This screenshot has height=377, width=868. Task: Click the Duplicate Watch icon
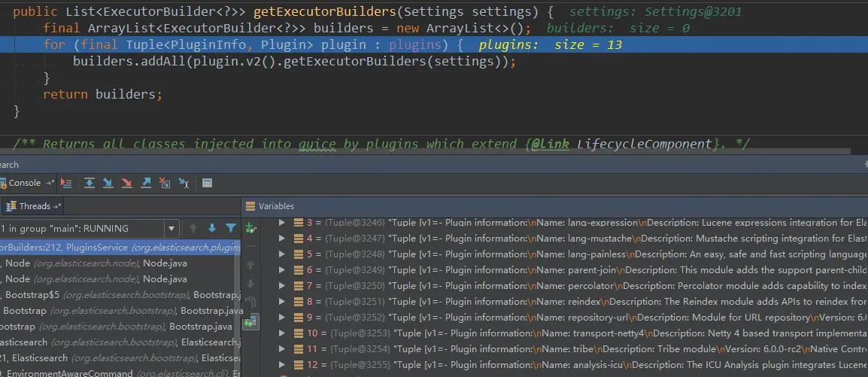pyautogui.click(x=250, y=303)
